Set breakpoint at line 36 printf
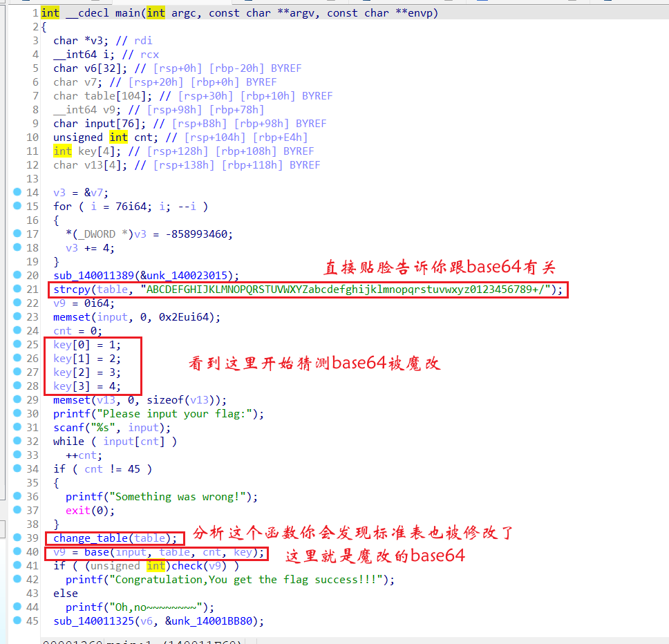669x644 pixels. (17, 495)
